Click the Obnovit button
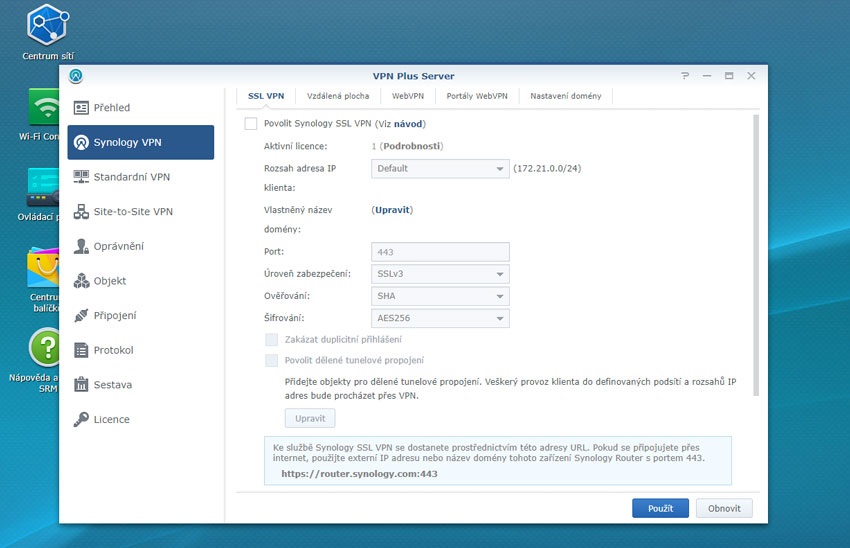Viewport: 850px width, 548px height. [724, 508]
